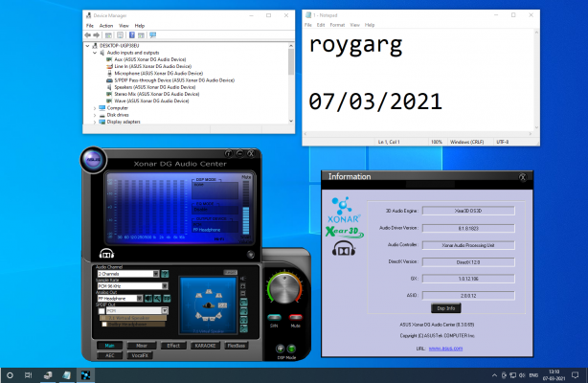Toggle the red Mute button
The width and height of the screenshot is (588, 383).
[296, 317]
